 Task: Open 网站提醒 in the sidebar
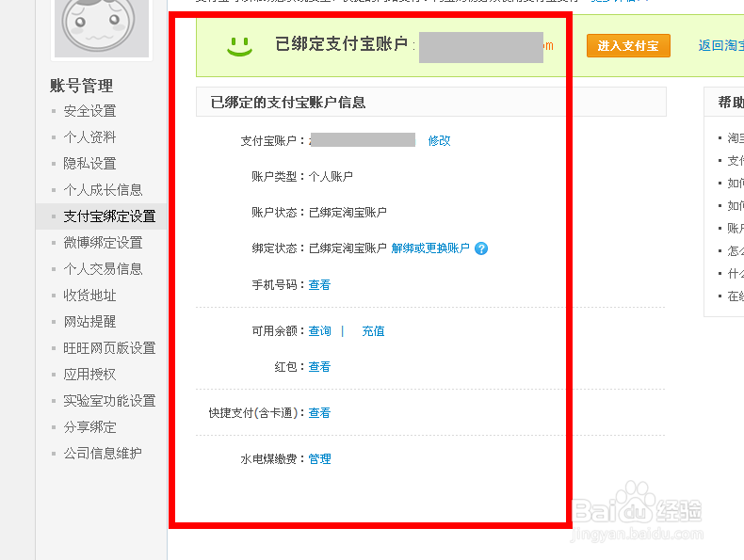pyautogui.click(x=89, y=322)
